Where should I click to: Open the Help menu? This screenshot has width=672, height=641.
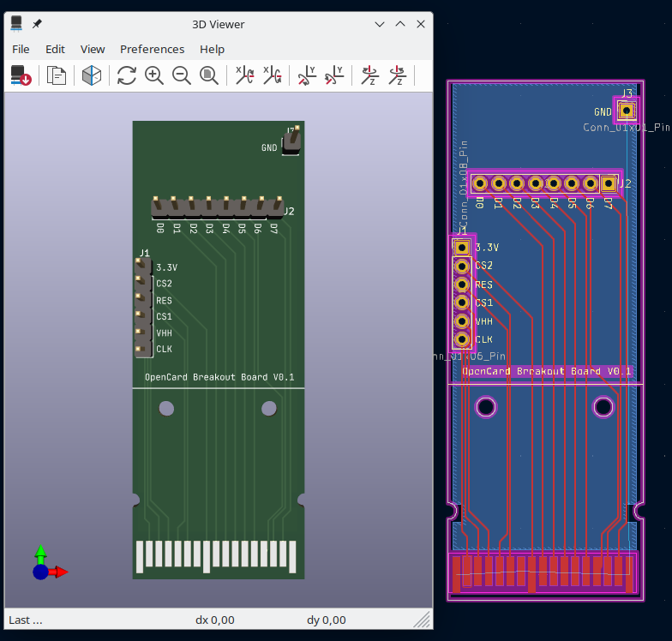(x=213, y=50)
